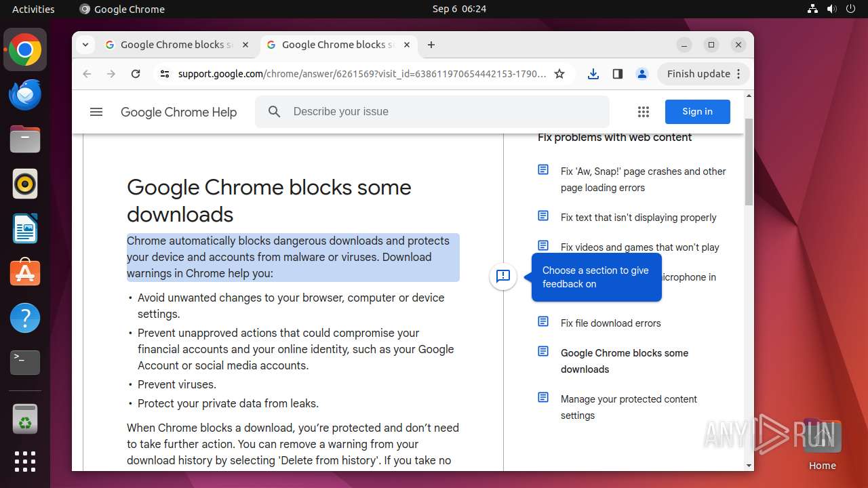The height and width of the screenshot is (488, 868).
Task: Click the Google Chrome dock icon
Action: (25, 50)
